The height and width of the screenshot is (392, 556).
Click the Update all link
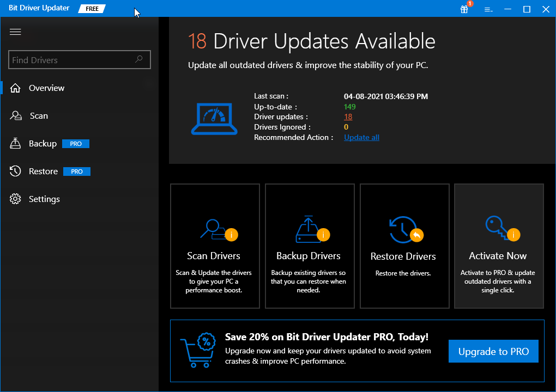coord(361,138)
